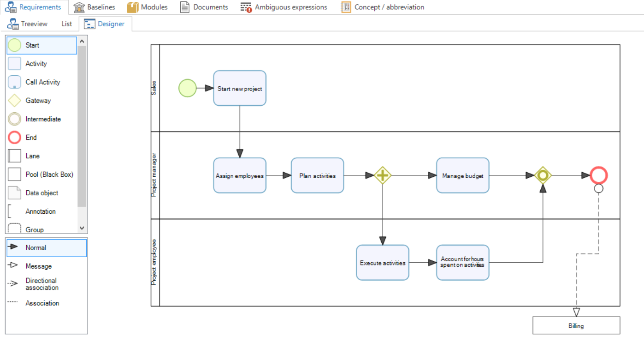
Task: Switch to the Treeview view
Action: 28,24
